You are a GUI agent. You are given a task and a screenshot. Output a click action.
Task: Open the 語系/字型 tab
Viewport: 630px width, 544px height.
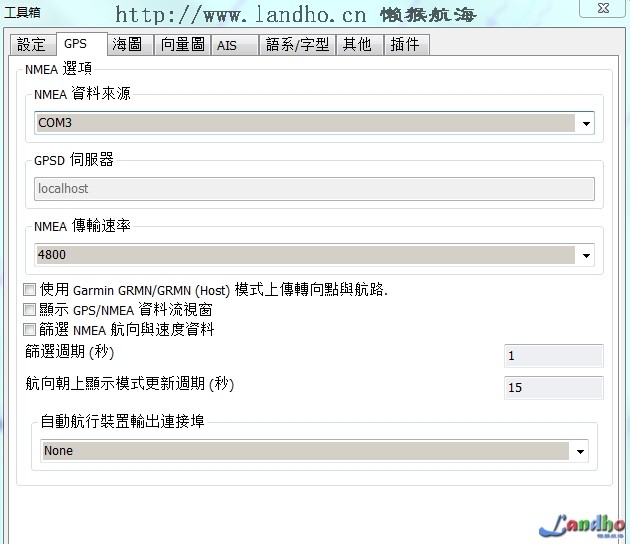pos(297,45)
